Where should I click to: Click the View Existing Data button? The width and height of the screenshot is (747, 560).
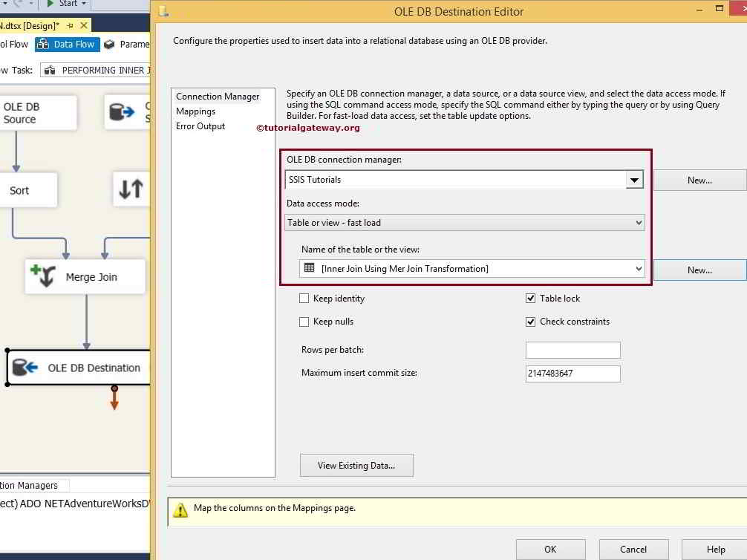[x=356, y=466]
